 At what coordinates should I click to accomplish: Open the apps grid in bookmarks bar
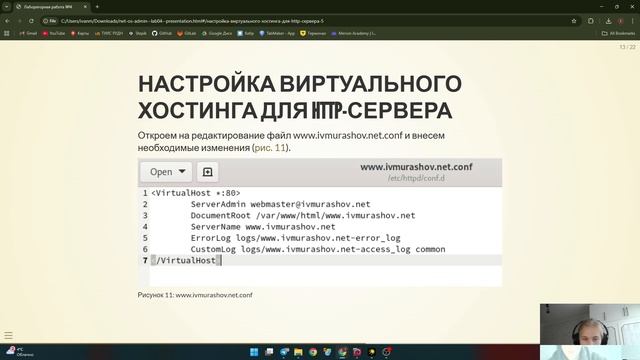coord(7,33)
